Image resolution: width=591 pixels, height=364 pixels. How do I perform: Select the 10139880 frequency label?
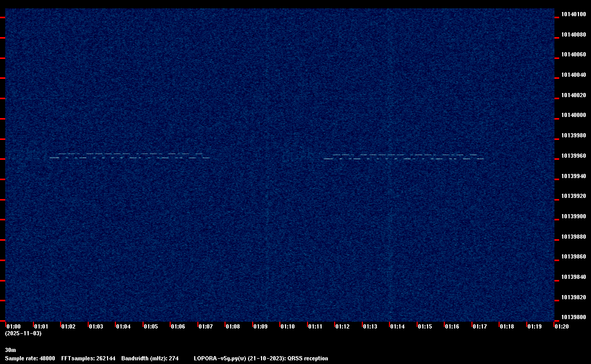click(x=574, y=237)
